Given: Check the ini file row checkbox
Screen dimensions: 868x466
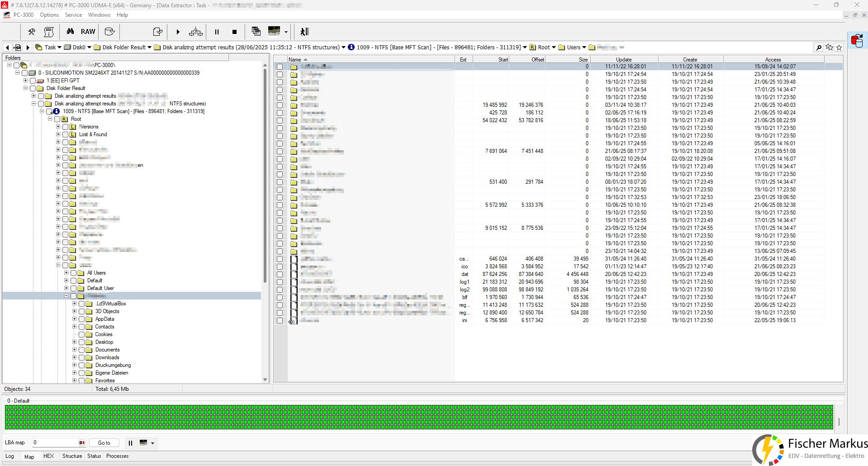Looking at the screenshot, I should click(x=280, y=320).
